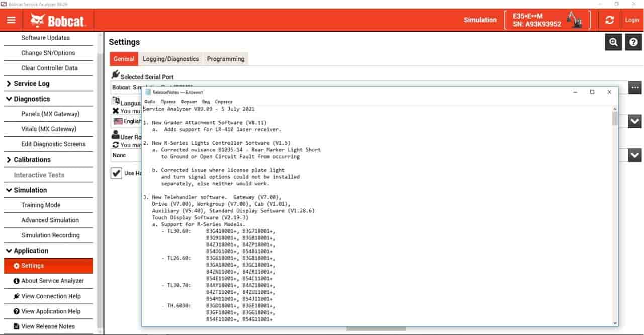Minimize the ReleaseNotes Notepad window

575,92
